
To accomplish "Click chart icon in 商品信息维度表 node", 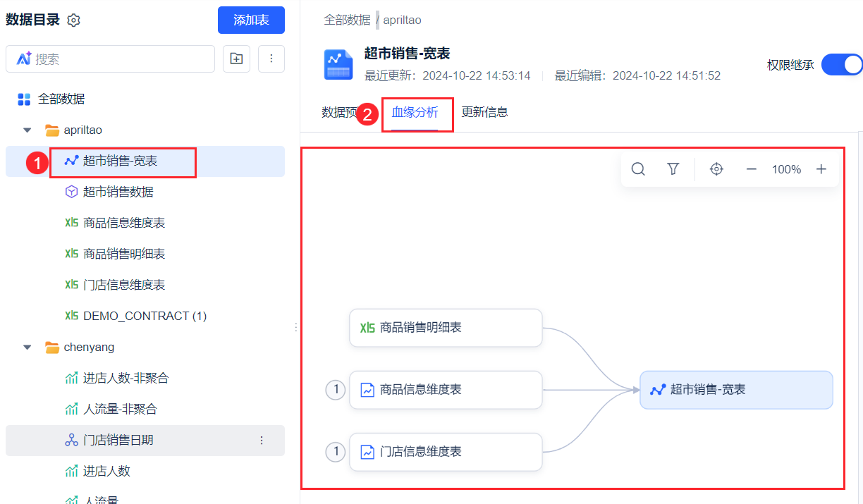I will (367, 390).
